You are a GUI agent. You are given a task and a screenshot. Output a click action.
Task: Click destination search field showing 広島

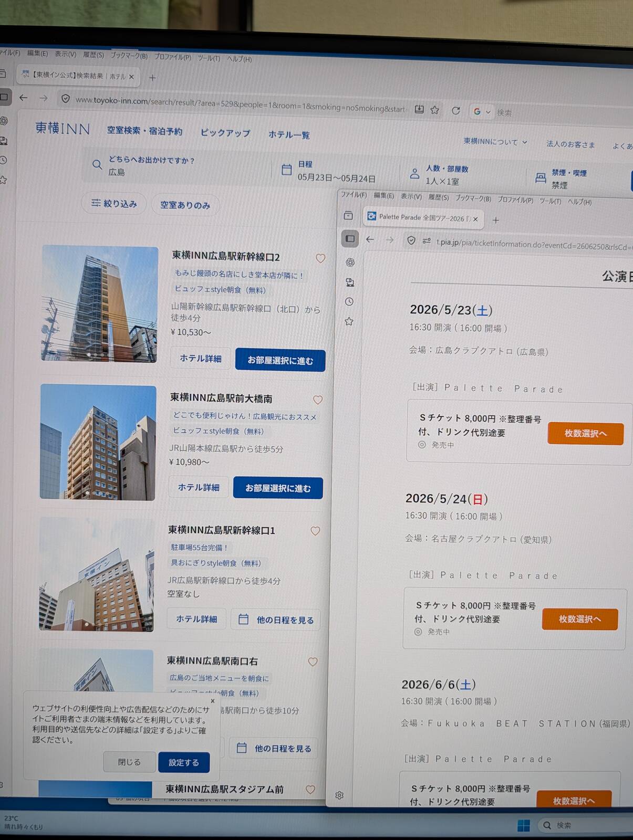click(179, 166)
